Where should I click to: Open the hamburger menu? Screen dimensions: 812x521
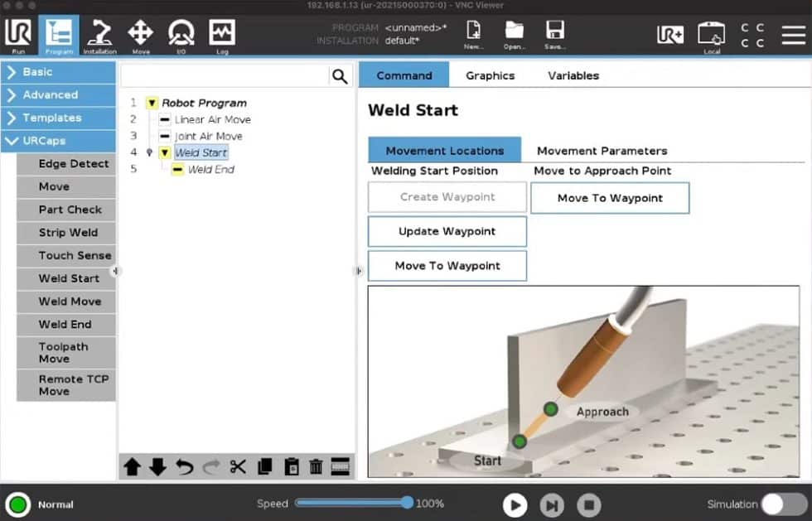[794, 36]
